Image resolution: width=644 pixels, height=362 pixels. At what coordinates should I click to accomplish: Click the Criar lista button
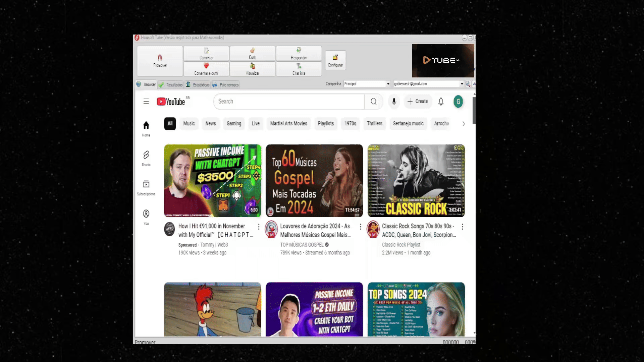(x=299, y=69)
